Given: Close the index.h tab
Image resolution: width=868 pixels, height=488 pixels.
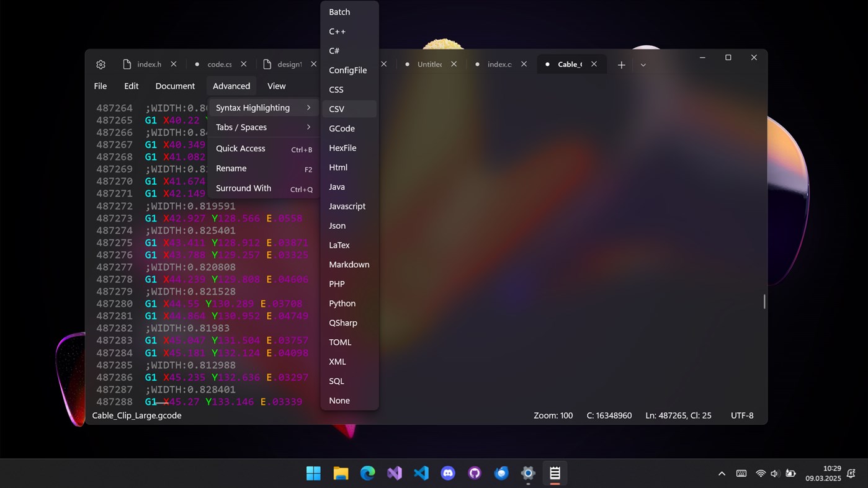Looking at the screenshot, I should coord(174,64).
